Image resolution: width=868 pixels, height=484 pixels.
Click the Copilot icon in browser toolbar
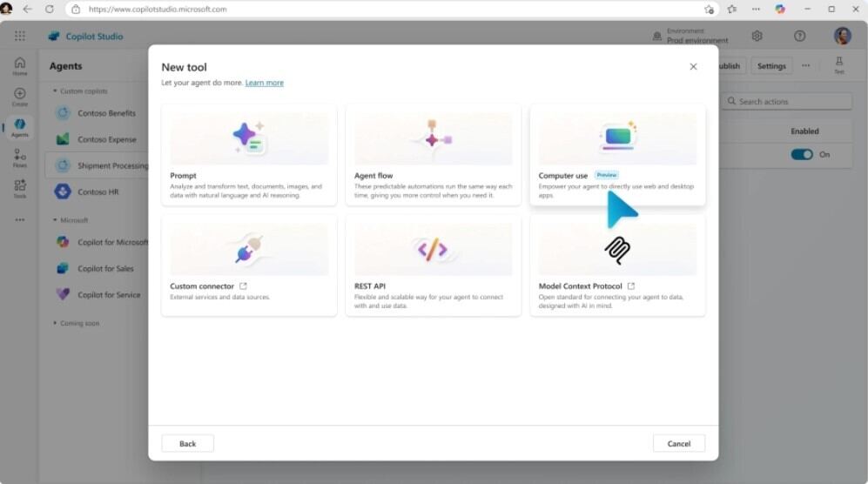pos(780,9)
